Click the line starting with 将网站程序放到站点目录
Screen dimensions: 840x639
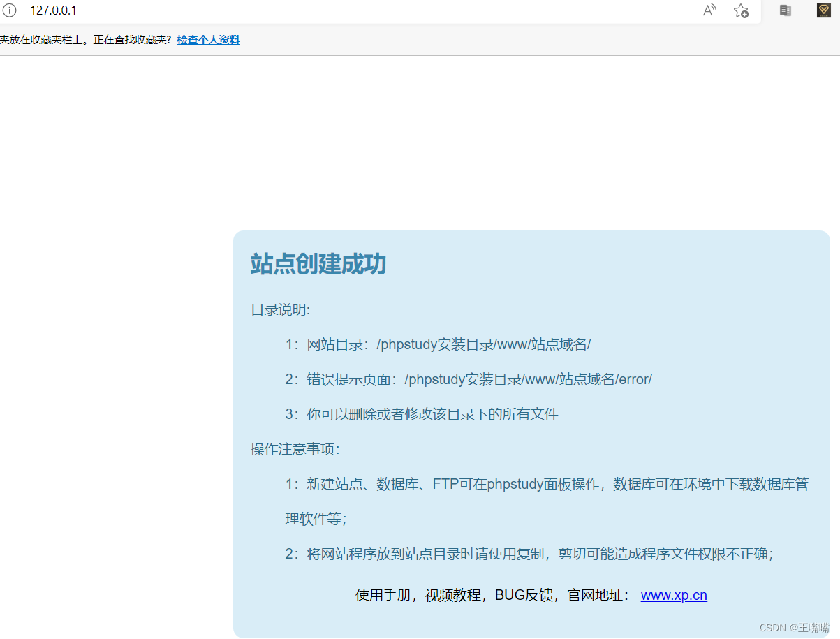529,554
